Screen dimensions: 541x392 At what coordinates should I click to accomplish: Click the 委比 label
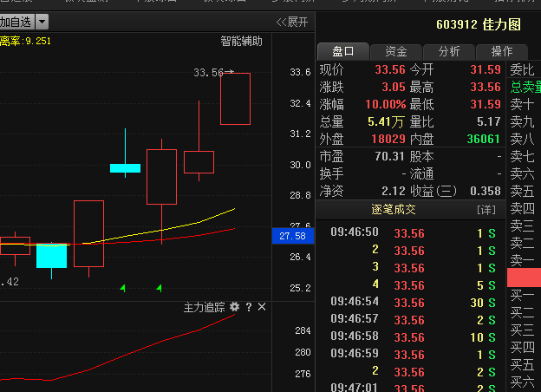click(522, 69)
